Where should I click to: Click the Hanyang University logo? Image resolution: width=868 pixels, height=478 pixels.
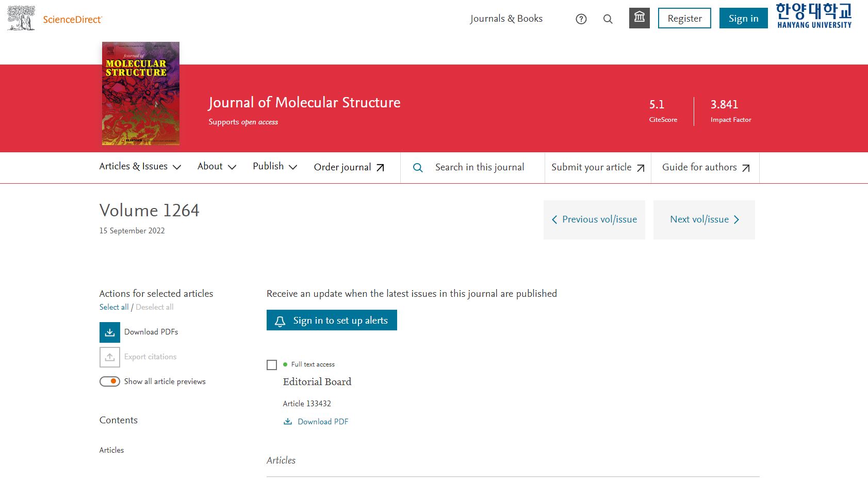pos(814,15)
